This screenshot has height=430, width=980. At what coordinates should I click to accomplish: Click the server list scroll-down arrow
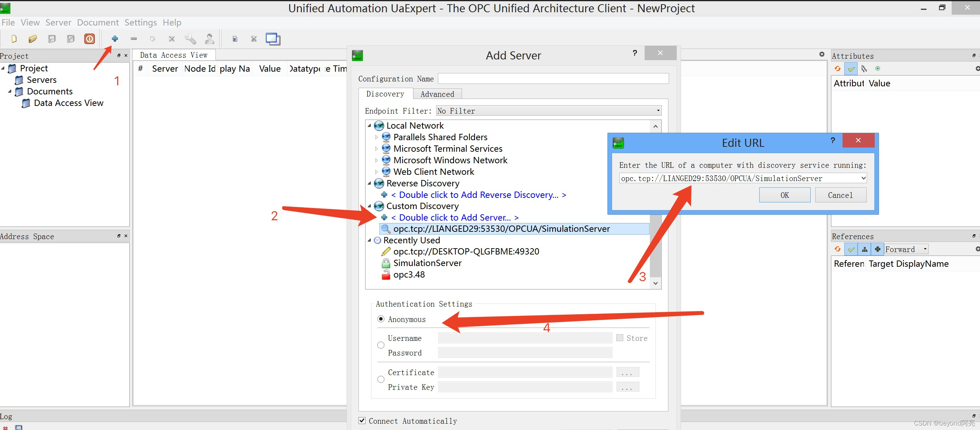coord(655,283)
